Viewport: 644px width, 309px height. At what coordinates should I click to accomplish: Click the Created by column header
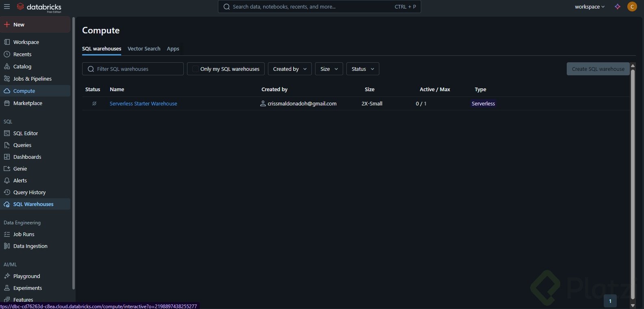tap(274, 90)
